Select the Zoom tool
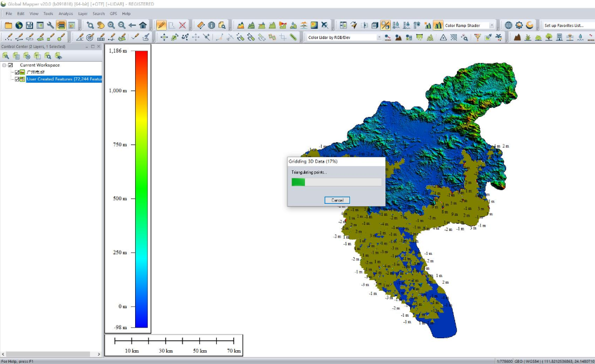The image size is (595, 364). pyautogui.click(x=90, y=25)
